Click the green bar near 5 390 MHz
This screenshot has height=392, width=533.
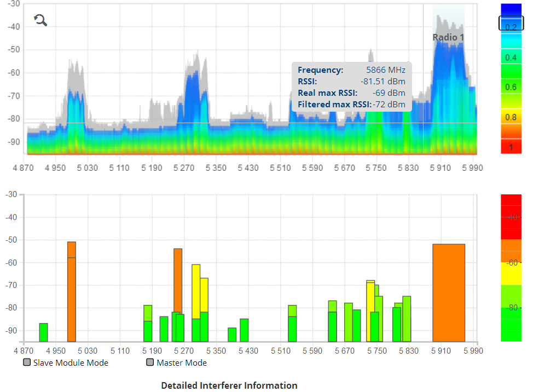[232, 335]
